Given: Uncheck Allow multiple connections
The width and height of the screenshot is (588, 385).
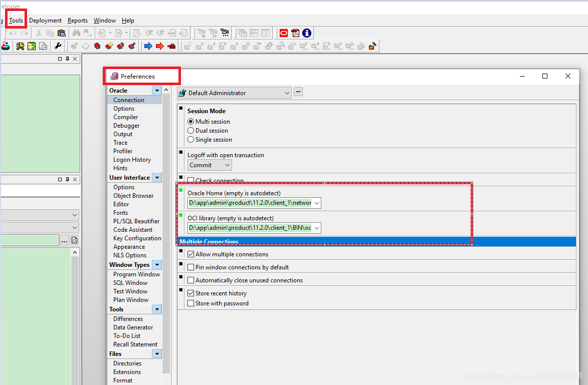Looking at the screenshot, I should coord(191,254).
